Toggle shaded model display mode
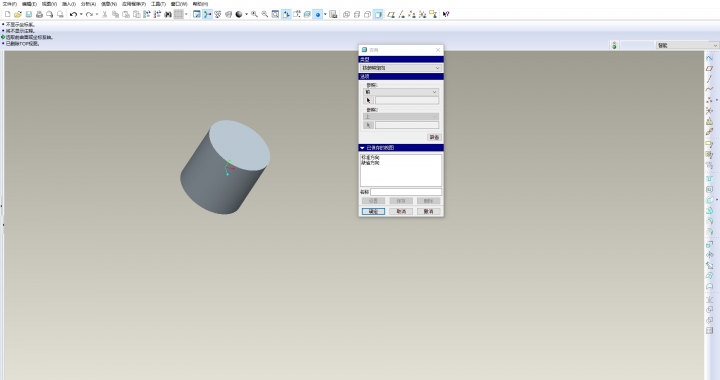Image resolution: width=720 pixels, height=380 pixels. coord(378,14)
